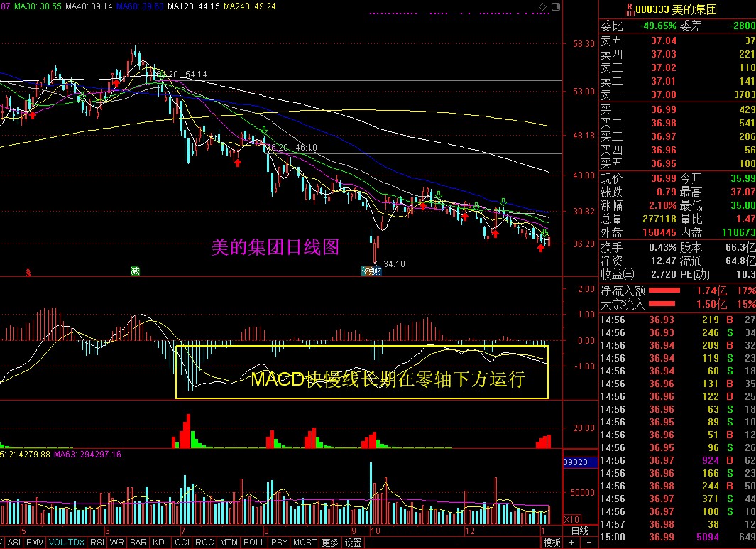Click the 涨幅 2.18% value

point(662,205)
